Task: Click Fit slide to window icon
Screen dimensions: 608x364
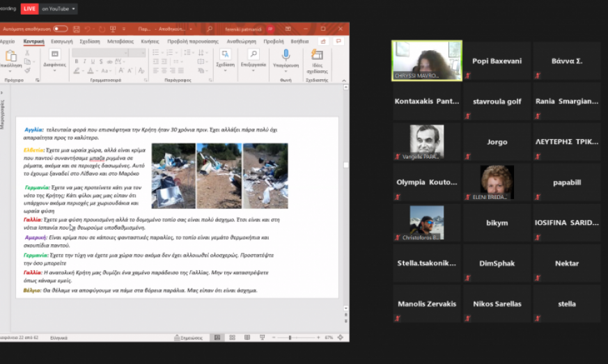Action: coord(341,338)
